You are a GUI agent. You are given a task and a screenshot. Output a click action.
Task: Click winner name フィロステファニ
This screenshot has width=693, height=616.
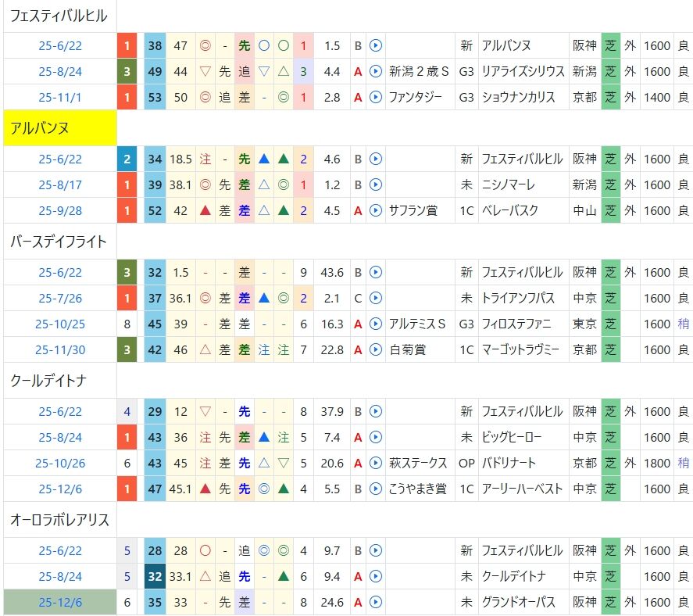516,324
